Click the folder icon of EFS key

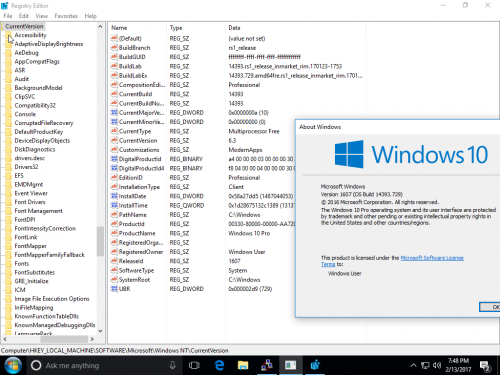[8, 176]
